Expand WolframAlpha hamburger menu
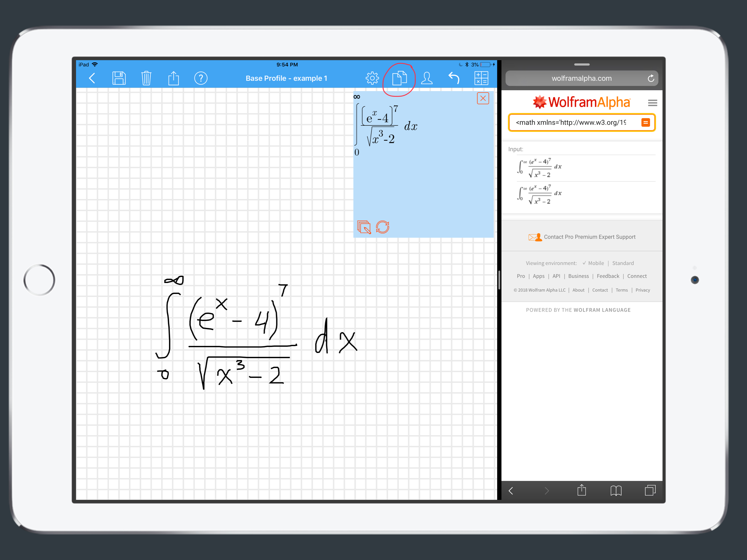Screen dimensions: 747x560 click(x=652, y=103)
